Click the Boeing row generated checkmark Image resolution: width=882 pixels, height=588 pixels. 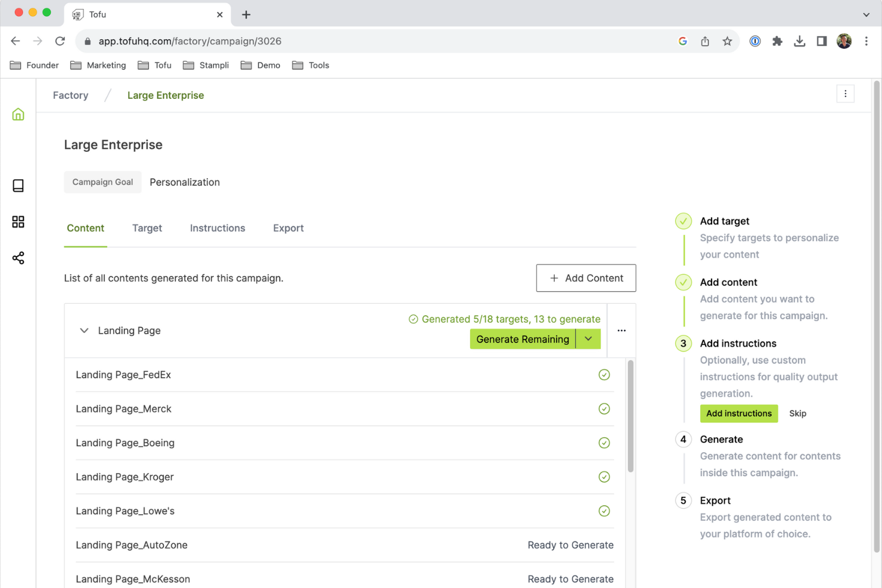604,443
